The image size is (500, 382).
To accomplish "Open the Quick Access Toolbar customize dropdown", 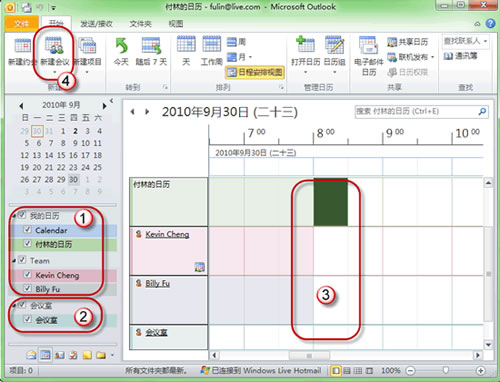I will [53, 7].
